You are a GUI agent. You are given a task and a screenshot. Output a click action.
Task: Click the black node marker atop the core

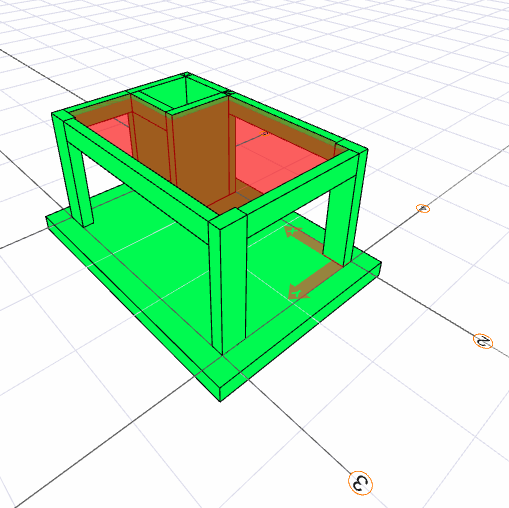tap(228, 93)
